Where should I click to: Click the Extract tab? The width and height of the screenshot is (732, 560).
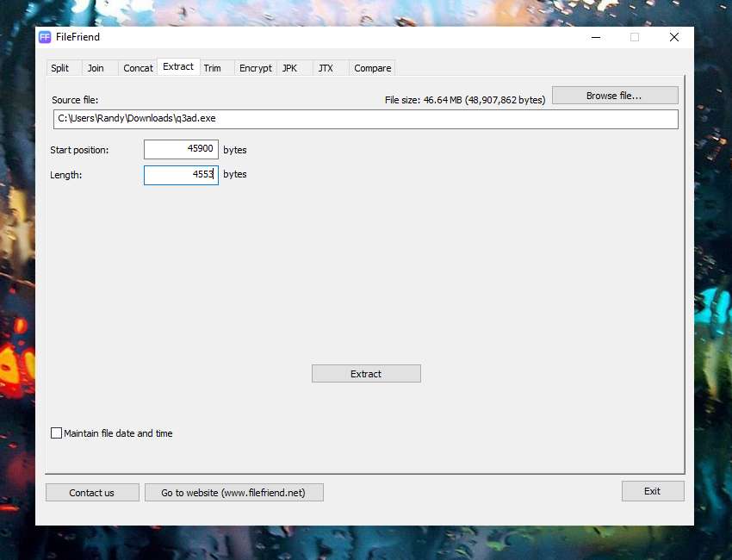(x=178, y=67)
